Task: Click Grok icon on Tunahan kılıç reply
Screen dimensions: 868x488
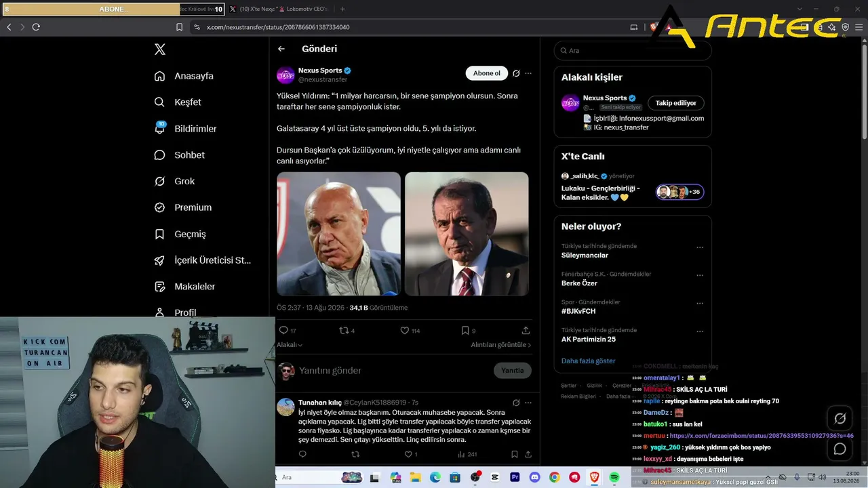Action: (516, 403)
